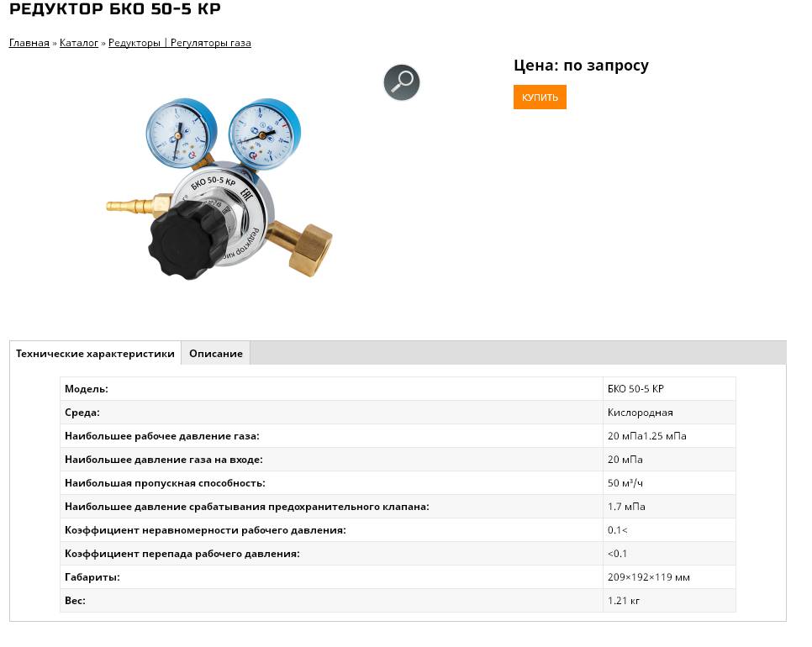Go to Редукторы | Регуляторы газа category
This screenshot has width=812, height=647.
tap(180, 43)
